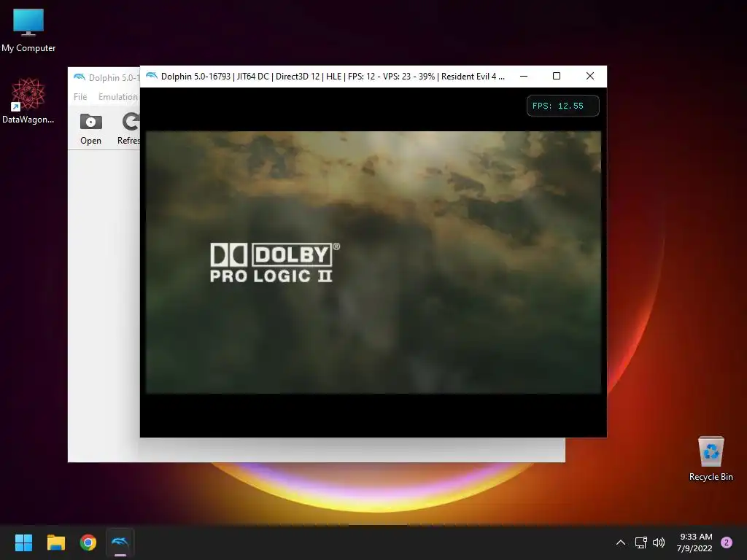Open the notification badge showing 2
The image size is (747, 560).
727,542
